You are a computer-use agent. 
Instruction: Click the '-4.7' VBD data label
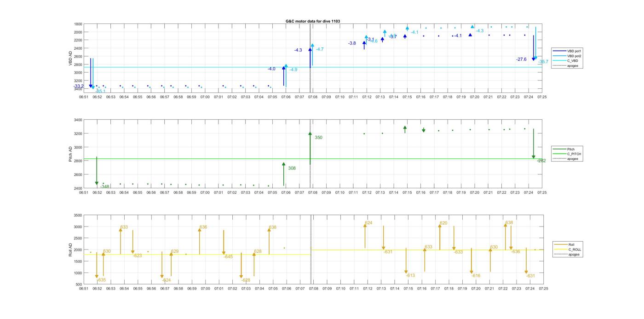coord(319,49)
